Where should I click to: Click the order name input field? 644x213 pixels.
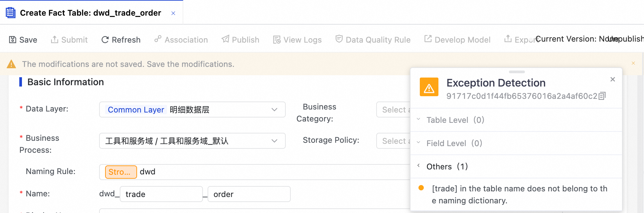(249, 194)
